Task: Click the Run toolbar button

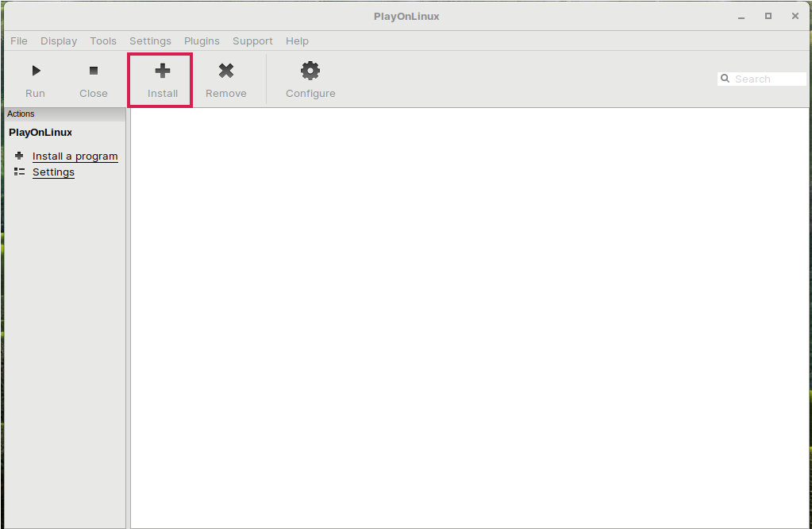Action: tap(35, 79)
